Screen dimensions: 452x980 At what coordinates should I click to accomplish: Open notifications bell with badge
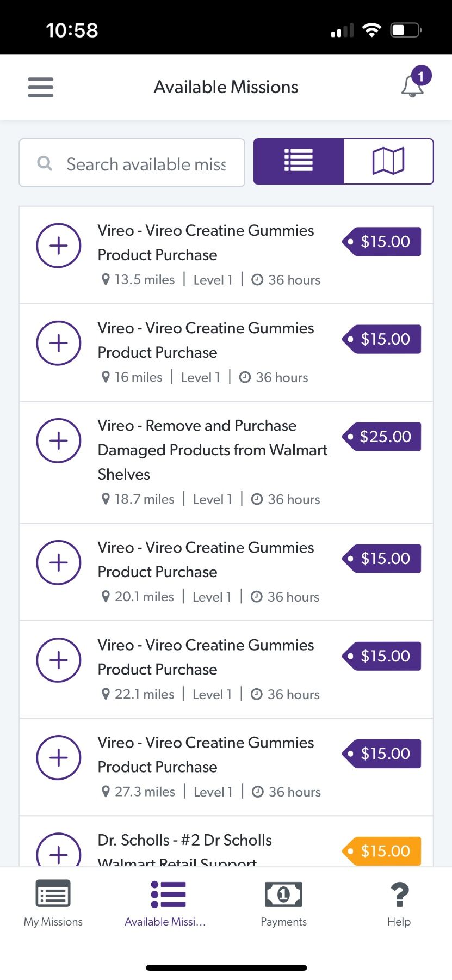pos(415,83)
